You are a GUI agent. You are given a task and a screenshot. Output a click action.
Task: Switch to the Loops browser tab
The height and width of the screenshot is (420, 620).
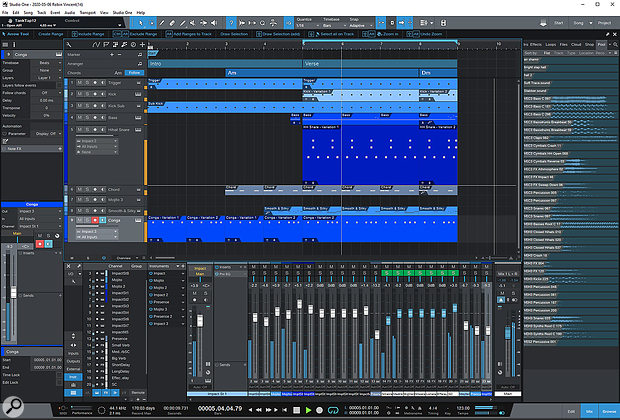click(x=551, y=44)
